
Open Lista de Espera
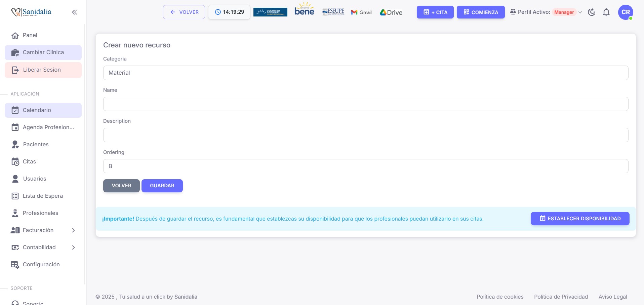click(x=43, y=196)
